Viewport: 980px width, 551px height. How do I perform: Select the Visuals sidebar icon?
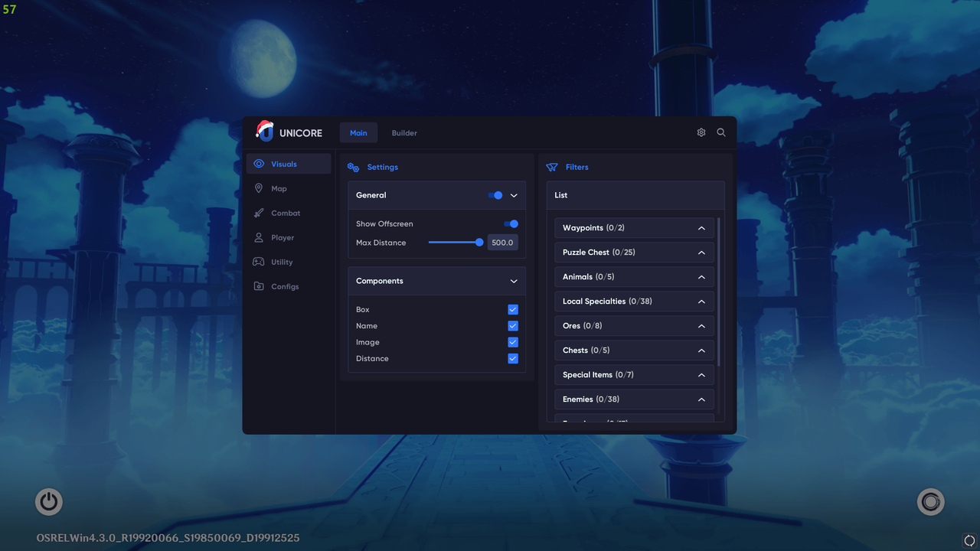(x=259, y=163)
